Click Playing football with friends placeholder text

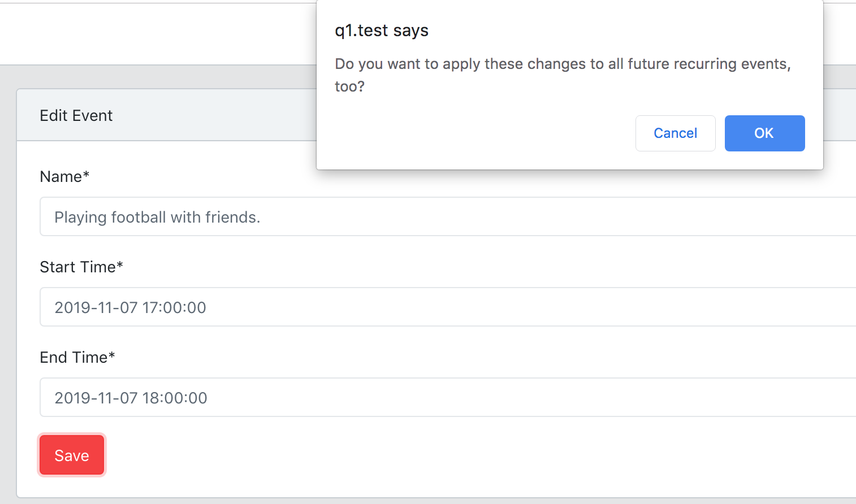click(x=157, y=216)
